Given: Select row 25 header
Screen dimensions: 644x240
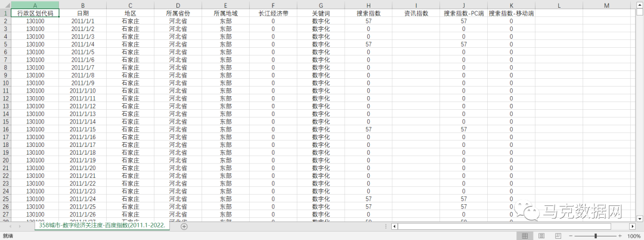Looking at the screenshot, I should 5,198.
